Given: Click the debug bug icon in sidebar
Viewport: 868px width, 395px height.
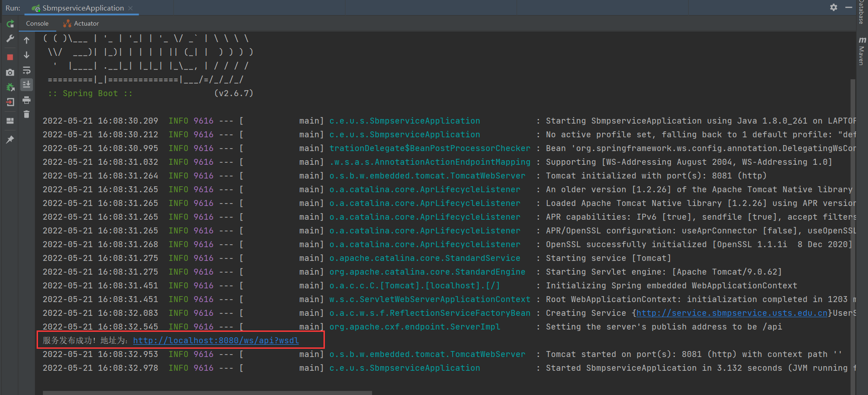Looking at the screenshot, I should click(x=10, y=87).
